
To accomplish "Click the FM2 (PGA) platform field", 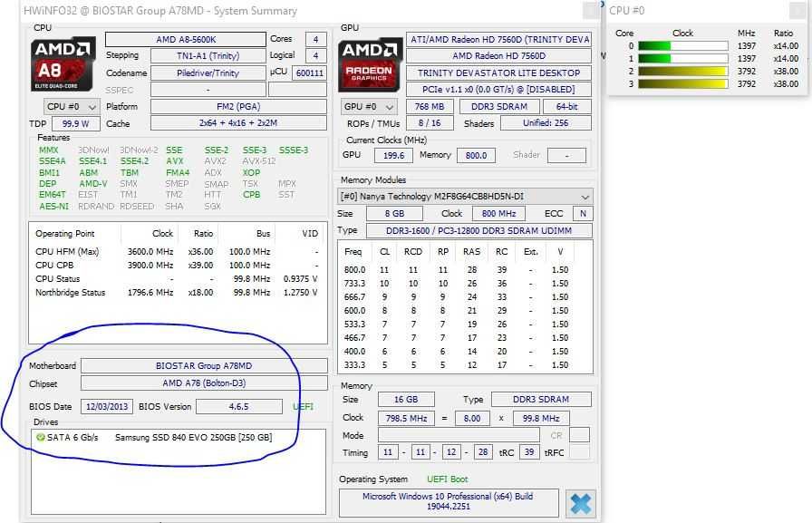I will coord(238,107).
